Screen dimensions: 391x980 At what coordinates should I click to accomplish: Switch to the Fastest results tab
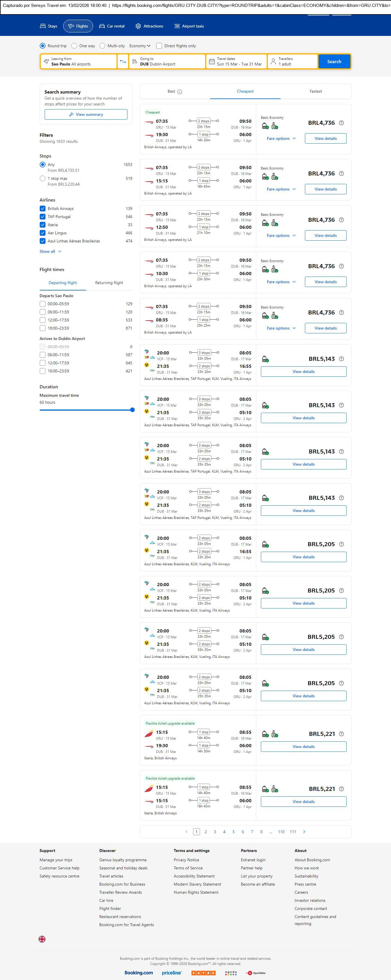316,91
